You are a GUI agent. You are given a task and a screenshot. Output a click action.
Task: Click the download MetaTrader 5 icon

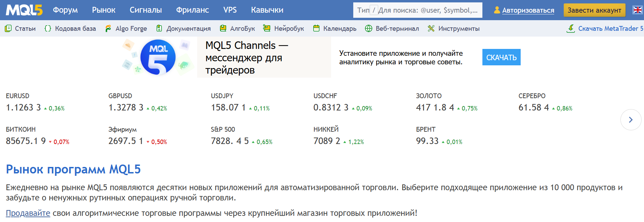[x=571, y=28]
